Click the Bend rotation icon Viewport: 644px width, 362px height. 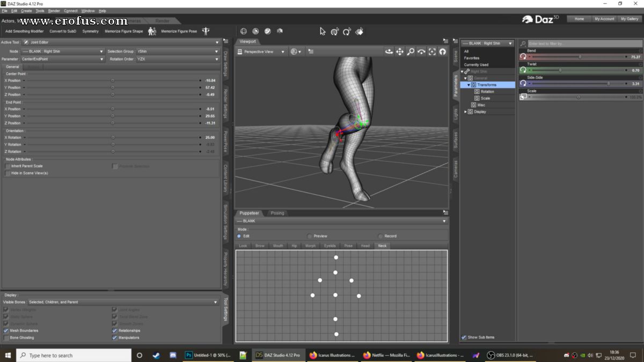pyautogui.click(x=523, y=56)
